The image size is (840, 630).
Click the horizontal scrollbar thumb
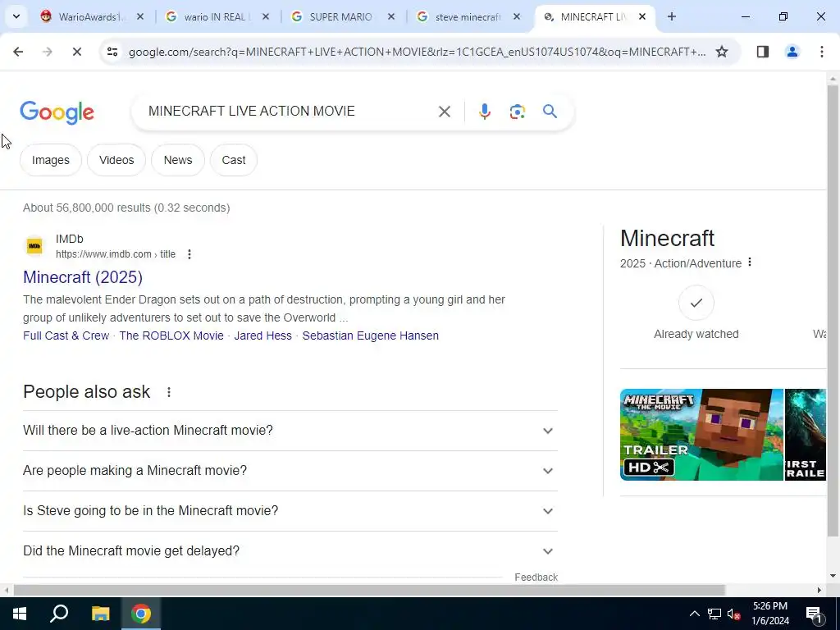369,591
